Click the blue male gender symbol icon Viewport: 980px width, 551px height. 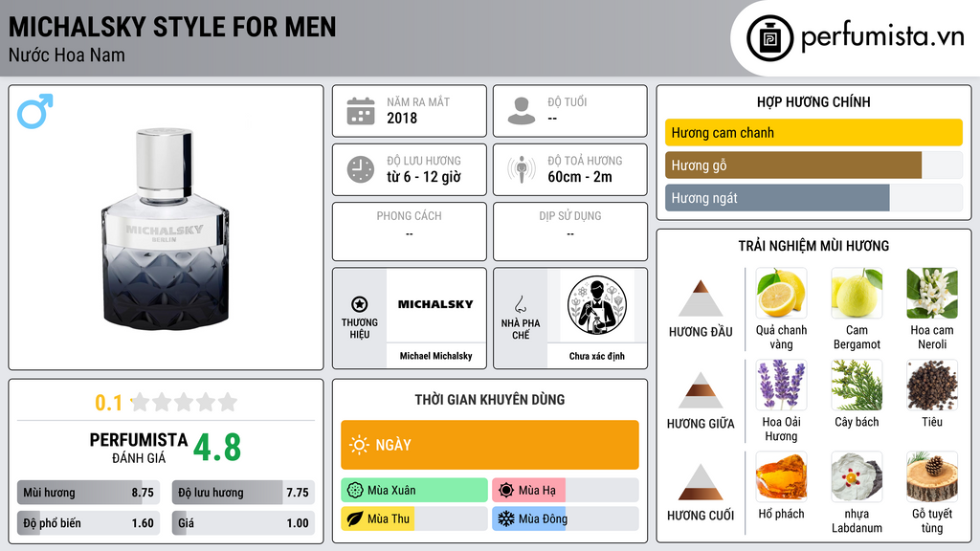[35, 111]
